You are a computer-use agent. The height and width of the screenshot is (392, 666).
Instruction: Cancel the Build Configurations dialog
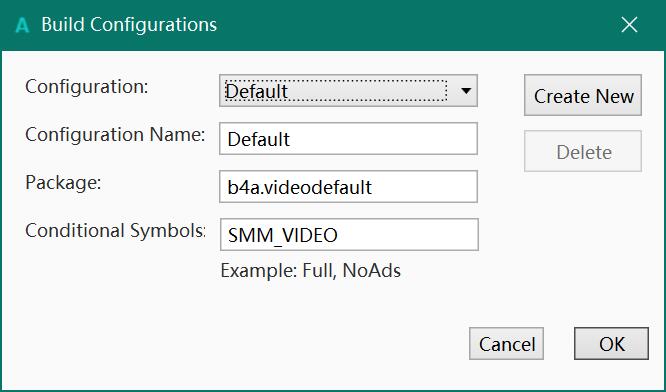(506, 344)
